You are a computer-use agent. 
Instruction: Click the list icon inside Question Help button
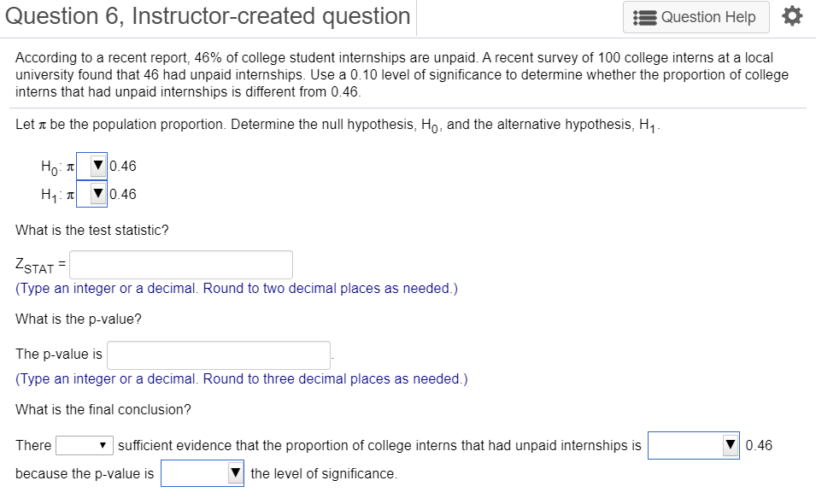647,16
